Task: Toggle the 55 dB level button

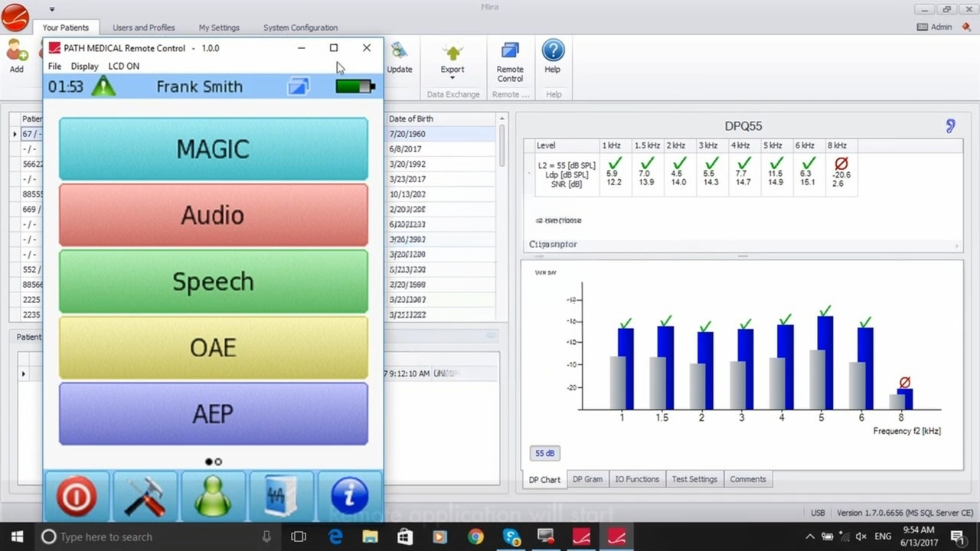Action: coord(544,453)
